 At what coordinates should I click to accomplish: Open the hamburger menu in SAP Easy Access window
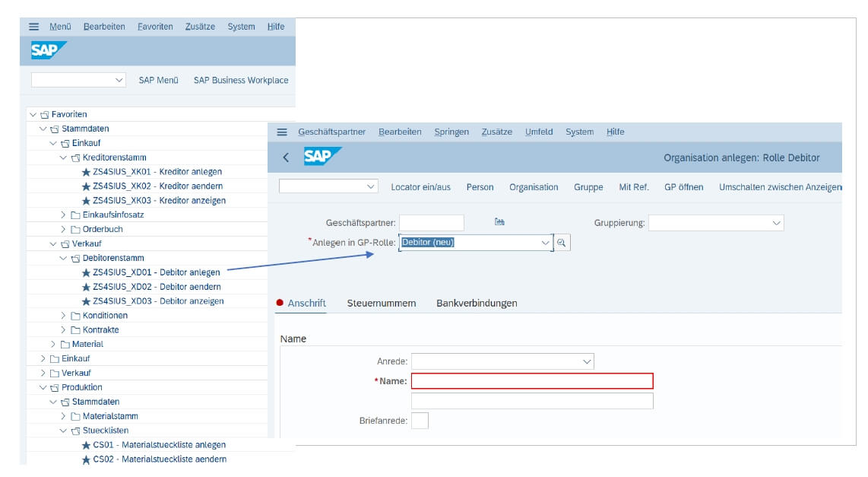(33, 27)
